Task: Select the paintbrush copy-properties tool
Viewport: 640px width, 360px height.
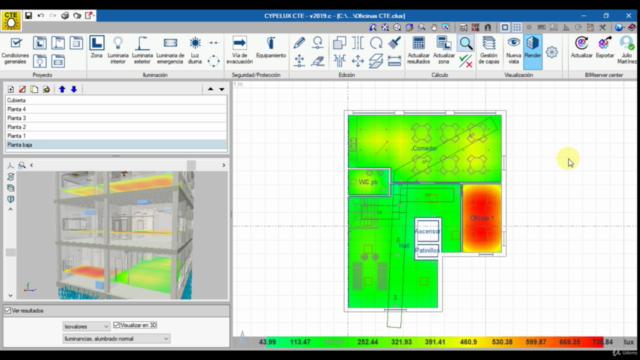Action: [394, 42]
